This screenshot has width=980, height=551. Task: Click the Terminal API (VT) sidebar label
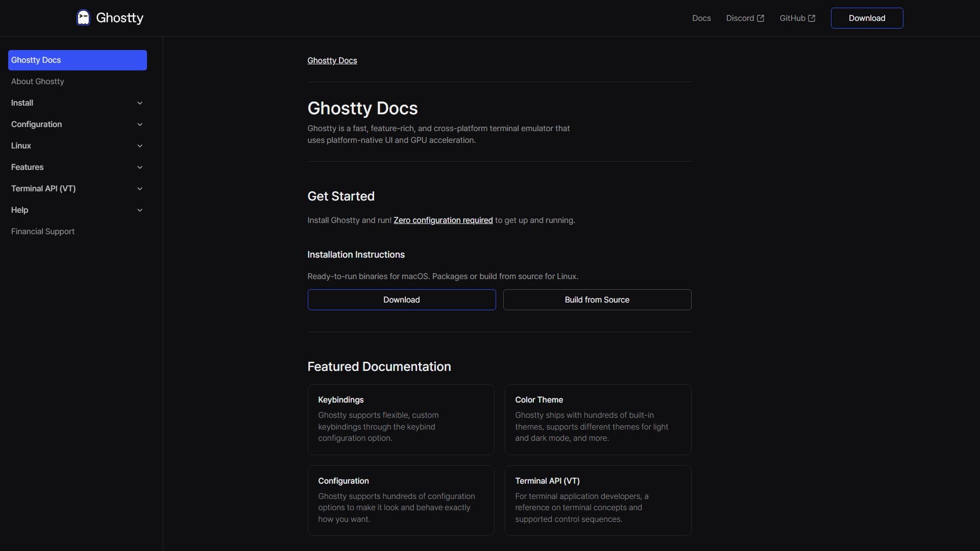point(43,189)
